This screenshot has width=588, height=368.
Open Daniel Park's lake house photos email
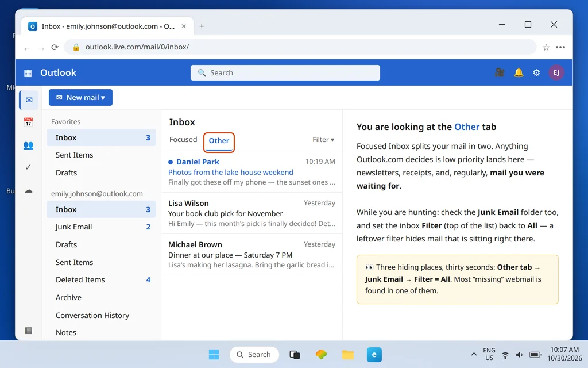click(x=252, y=172)
